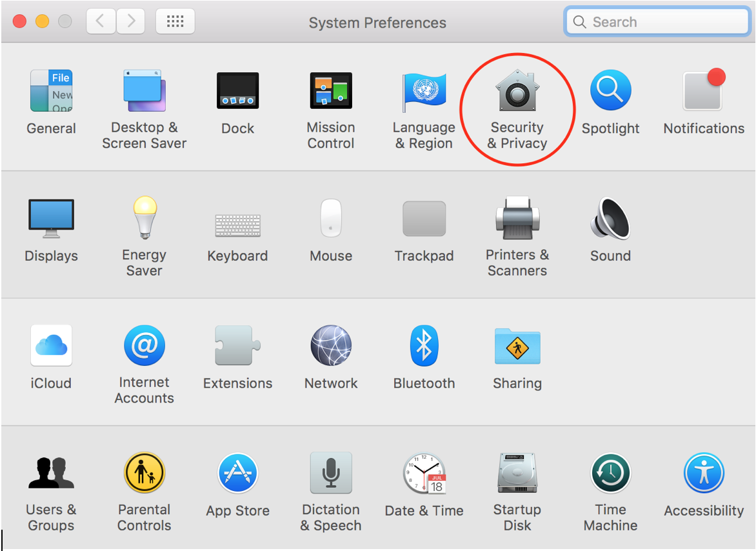The image size is (756, 551).
Task: Click the back navigation arrow
Action: coord(101,21)
